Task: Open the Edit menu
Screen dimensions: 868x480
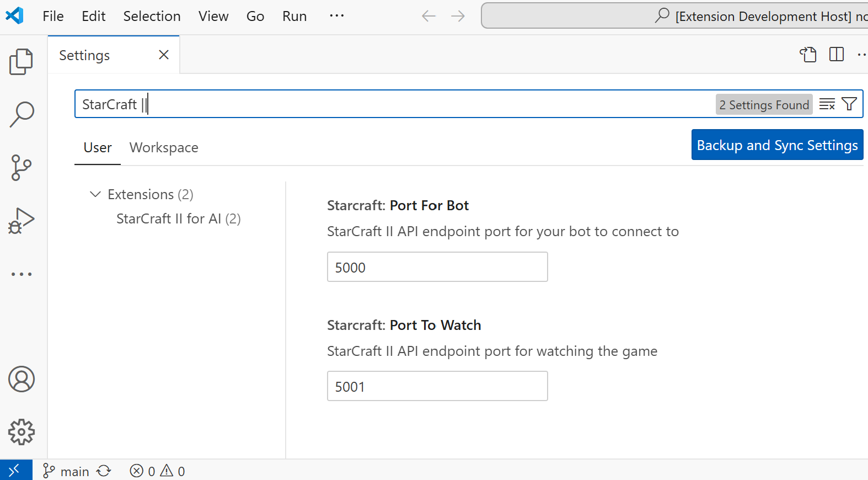Action: pos(94,16)
